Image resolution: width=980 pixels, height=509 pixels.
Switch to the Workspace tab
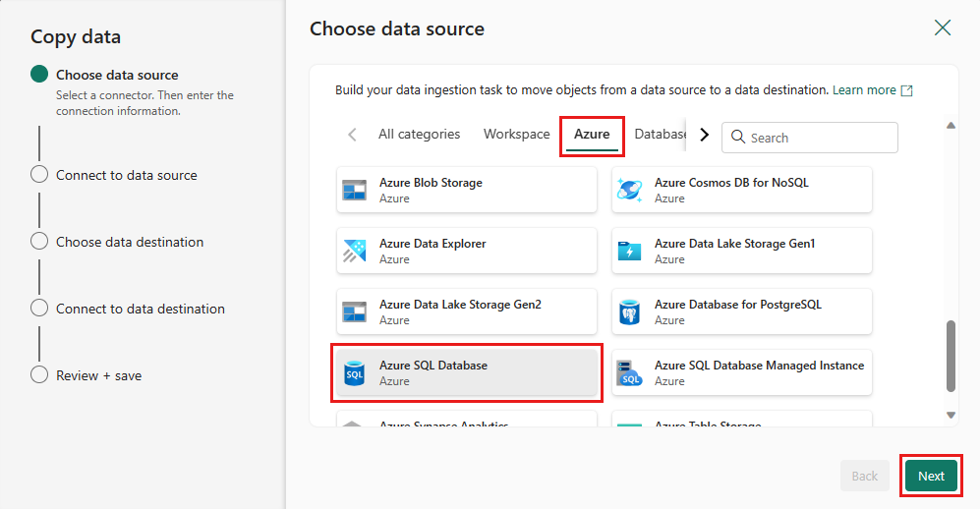coord(516,135)
